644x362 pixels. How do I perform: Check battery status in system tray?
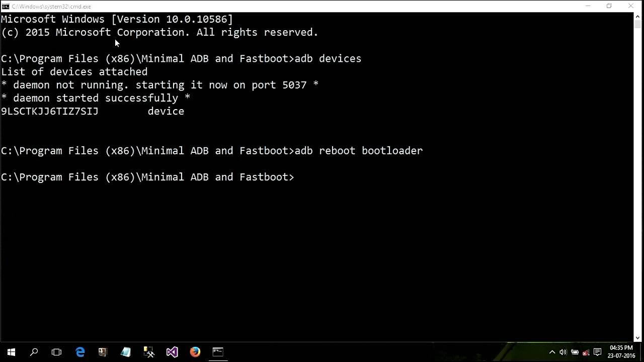tap(575, 352)
